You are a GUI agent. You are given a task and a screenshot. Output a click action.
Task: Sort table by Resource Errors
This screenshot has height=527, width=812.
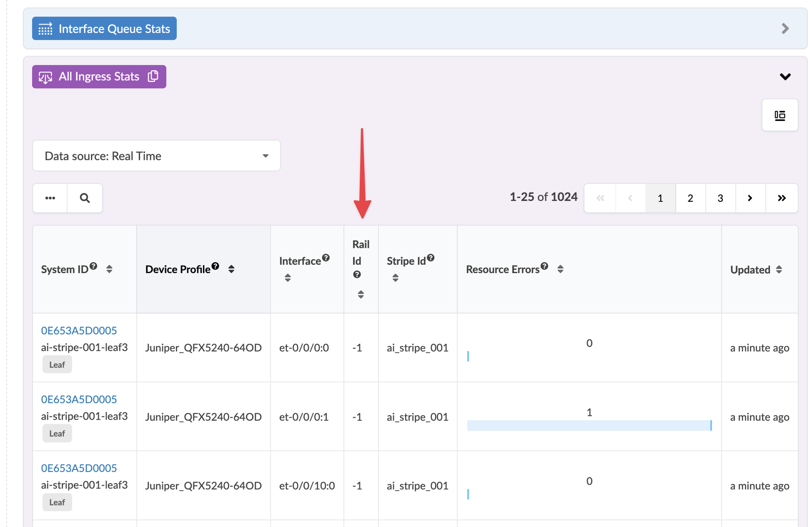click(x=560, y=269)
